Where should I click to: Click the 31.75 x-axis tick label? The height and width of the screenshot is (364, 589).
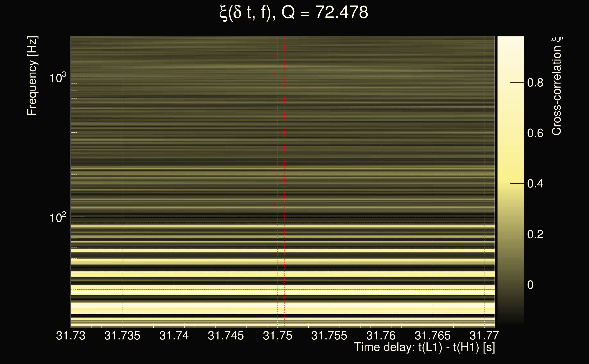click(277, 336)
